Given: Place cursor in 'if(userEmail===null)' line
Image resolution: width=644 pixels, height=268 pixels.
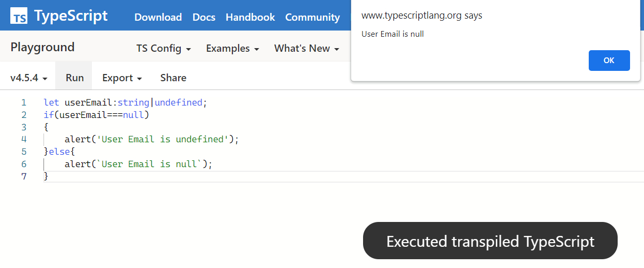Looking at the screenshot, I should tap(97, 115).
